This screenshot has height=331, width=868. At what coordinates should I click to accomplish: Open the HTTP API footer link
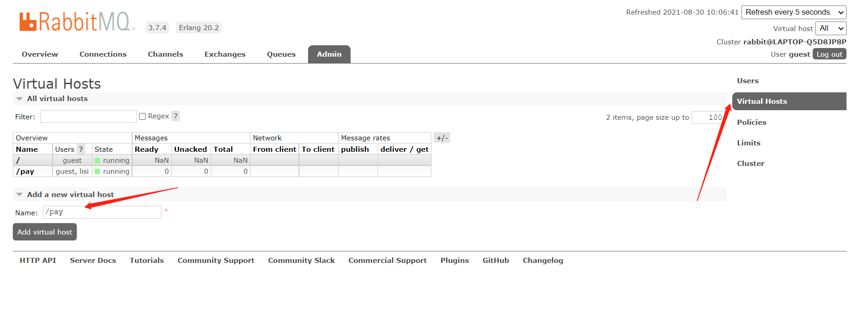(38, 260)
